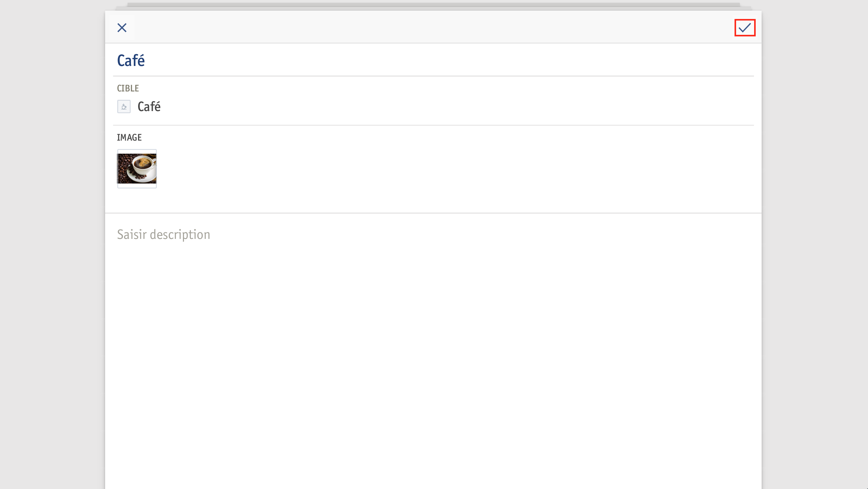Cancel editing with the X icon
This screenshot has height=489, width=868.
[122, 28]
